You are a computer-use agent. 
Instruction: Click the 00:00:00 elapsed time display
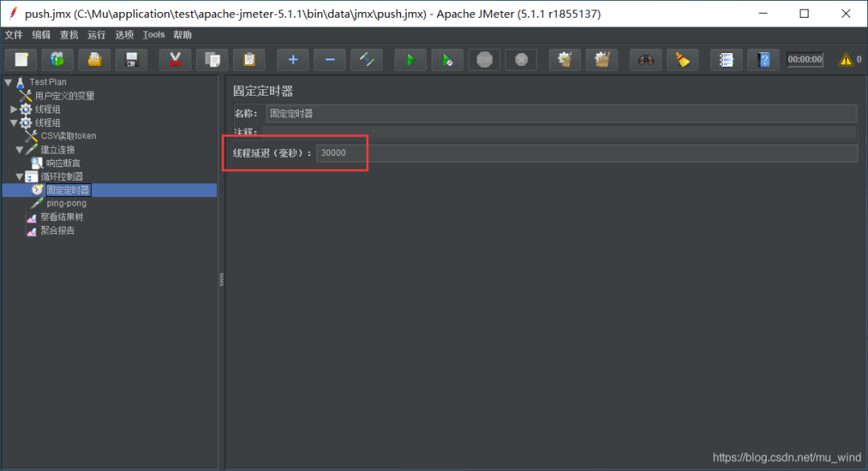point(805,59)
